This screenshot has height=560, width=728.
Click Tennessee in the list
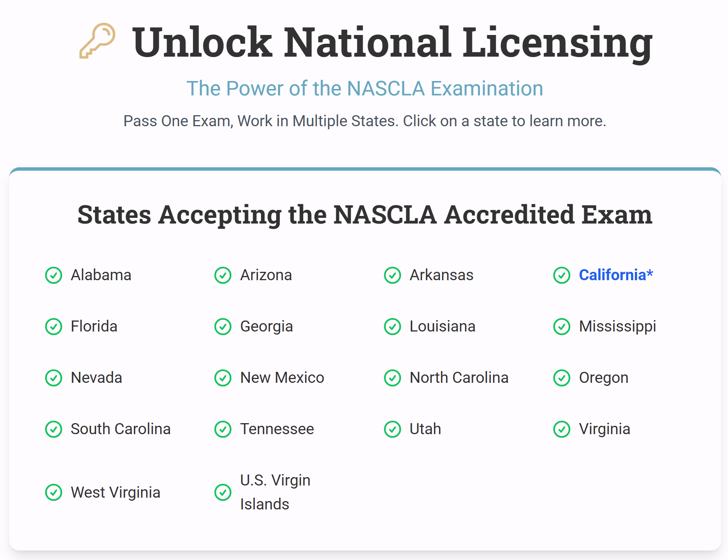click(277, 429)
